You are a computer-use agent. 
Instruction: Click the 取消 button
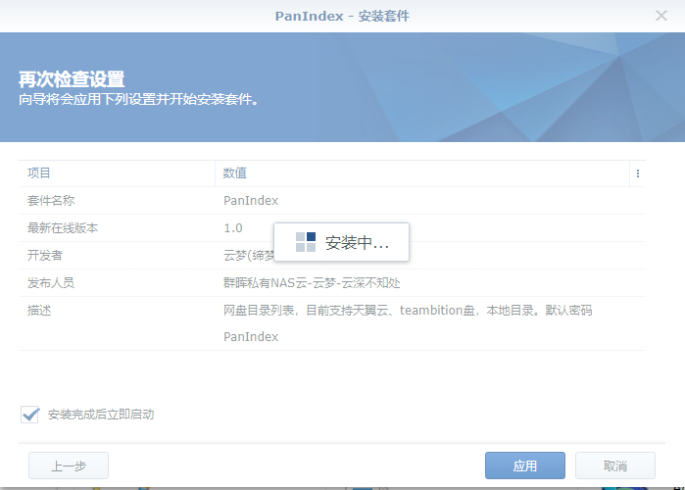(x=615, y=466)
